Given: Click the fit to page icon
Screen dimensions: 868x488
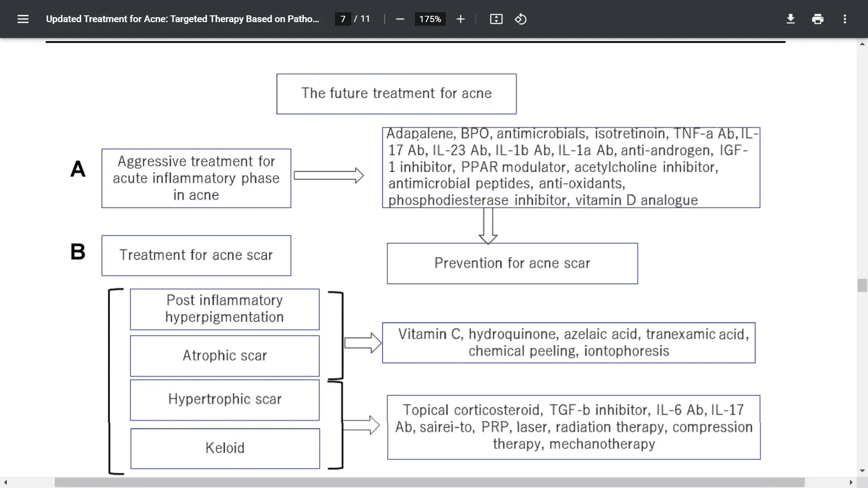Looking at the screenshot, I should (x=496, y=19).
